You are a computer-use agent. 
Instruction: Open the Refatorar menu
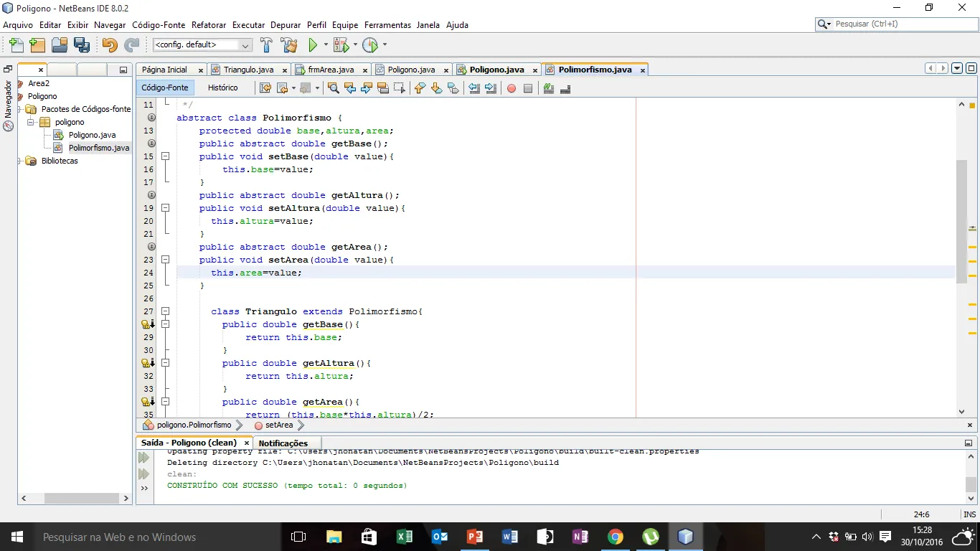click(x=209, y=25)
